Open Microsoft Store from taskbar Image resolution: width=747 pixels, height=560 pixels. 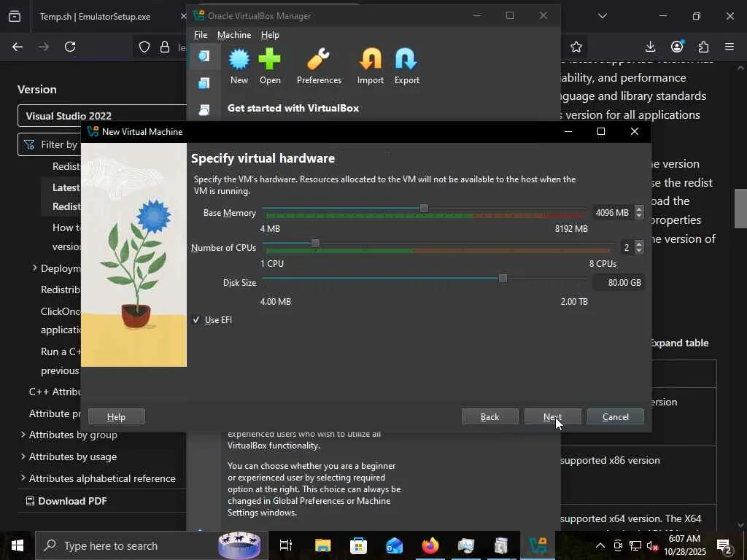[358, 545]
